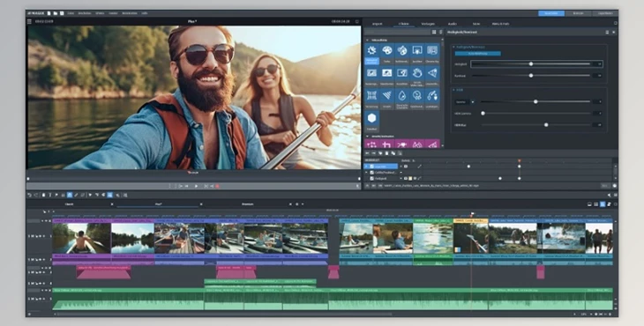
Task: Select the first clip thumbnail of kayaking boy
Action: pyautogui.click(x=81, y=238)
